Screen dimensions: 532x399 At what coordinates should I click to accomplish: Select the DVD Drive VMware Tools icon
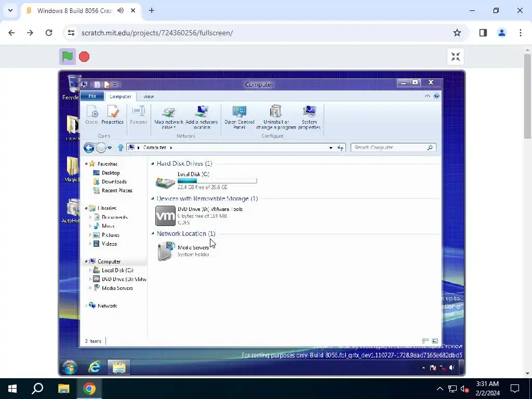click(x=165, y=216)
